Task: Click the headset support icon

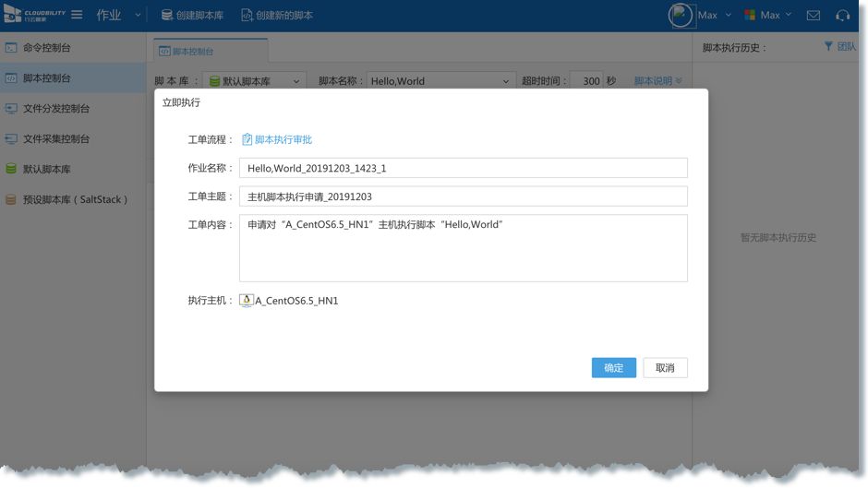Action: (x=842, y=16)
